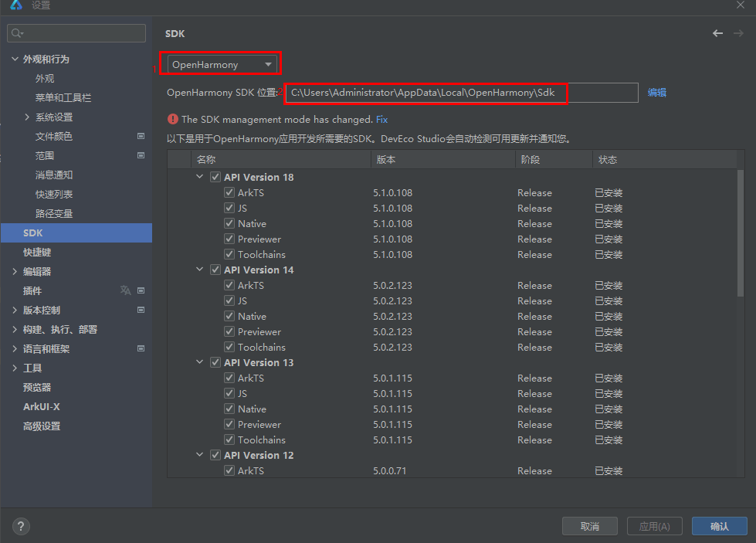Toggle the API Version 13 checkbox

tap(215, 362)
